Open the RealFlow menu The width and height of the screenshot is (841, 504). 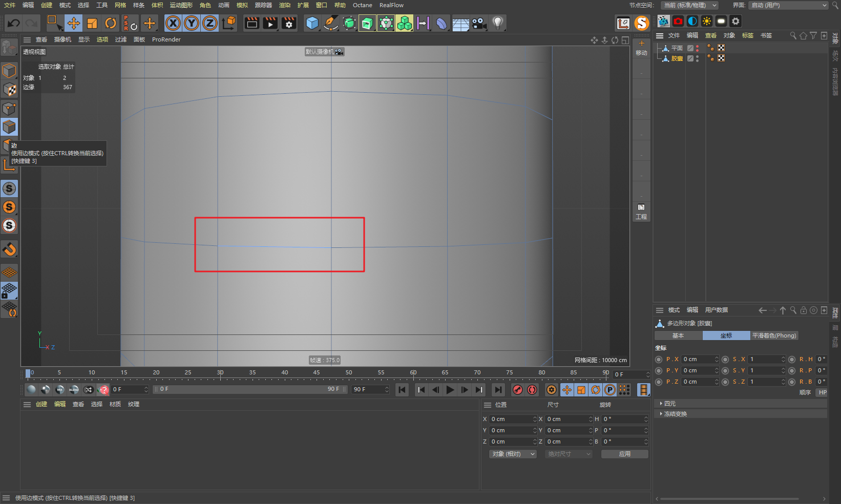pyautogui.click(x=391, y=5)
